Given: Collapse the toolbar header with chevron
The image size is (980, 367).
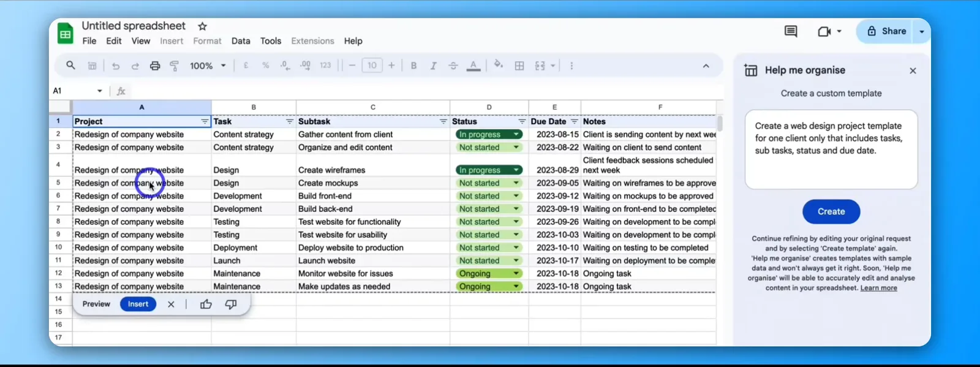Looking at the screenshot, I should pyautogui.click(x=706, y=66).
